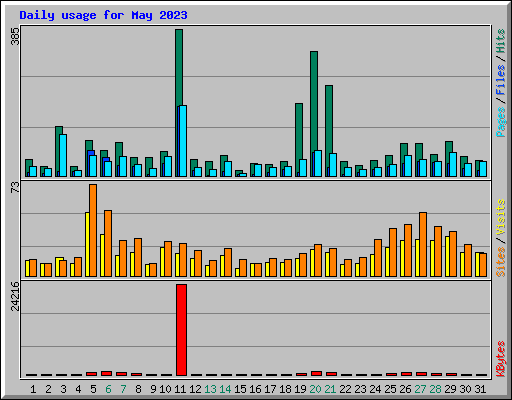Click the day 4 axis label

coord(78,389)
